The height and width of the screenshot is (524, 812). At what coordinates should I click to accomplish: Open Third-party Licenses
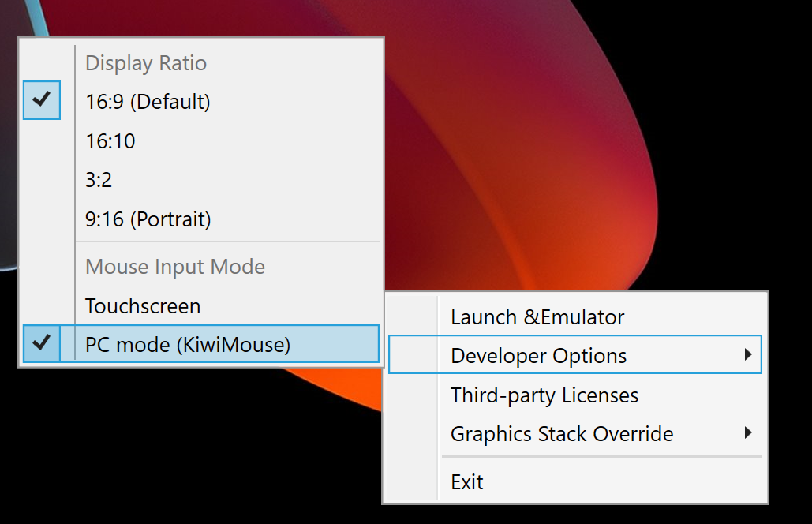(x=544, y=395)
